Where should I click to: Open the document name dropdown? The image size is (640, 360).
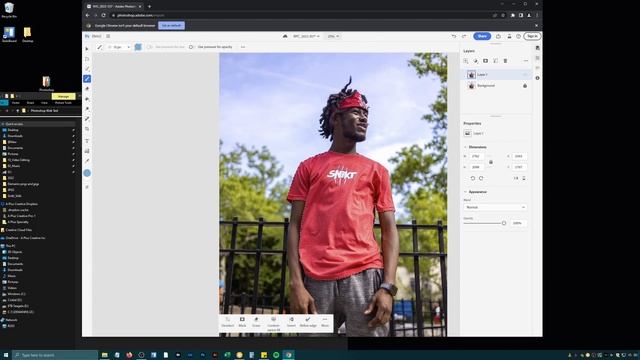[306, 36]
